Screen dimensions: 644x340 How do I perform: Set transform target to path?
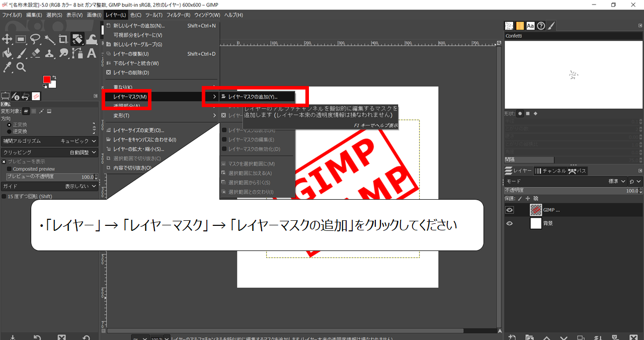[41, 111]
